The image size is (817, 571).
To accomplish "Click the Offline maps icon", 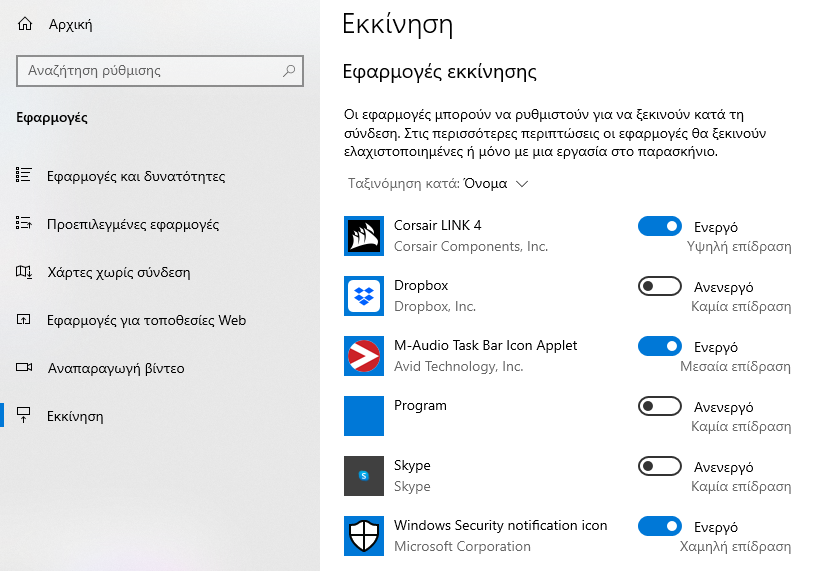I will (23, 272).
